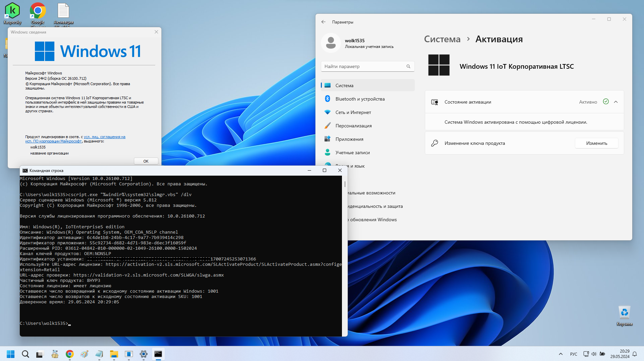The image size is (644, 361).
Task: Open taskbar Search magnifier icon
Action: tap(26, 354)
